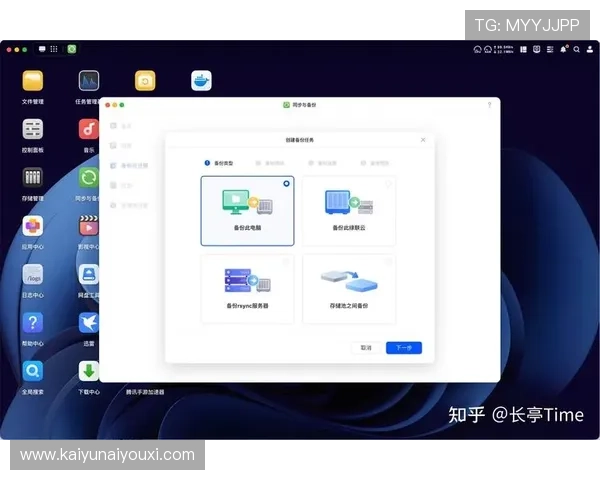Viewport: 600px width, 480px height.
Task: Open the shield-shaped icon in top bar
Action: (x=536, y=49)
